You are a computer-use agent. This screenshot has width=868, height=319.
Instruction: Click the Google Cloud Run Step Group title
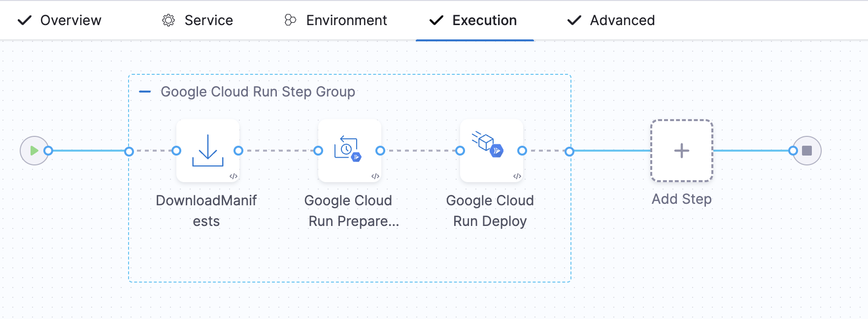[x=258, y=92]
